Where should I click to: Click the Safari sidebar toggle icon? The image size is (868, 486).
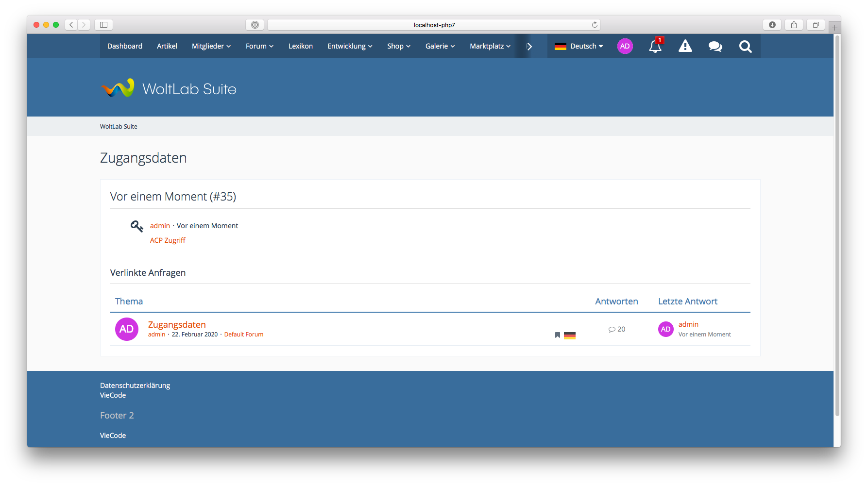[x=103, y=25]
